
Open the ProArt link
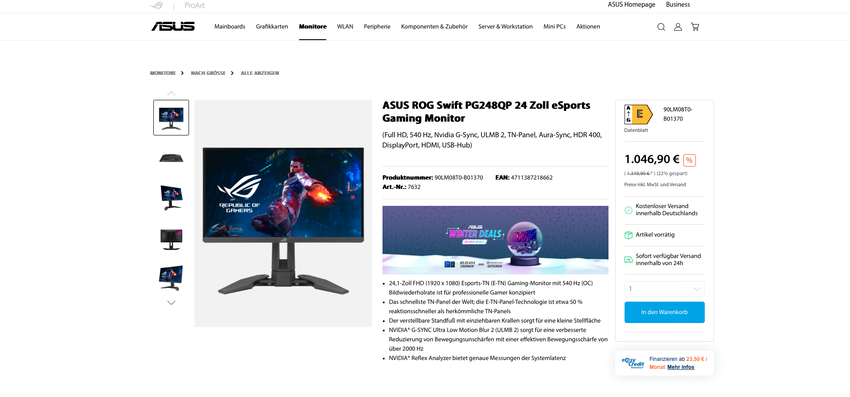coord(195,5)
